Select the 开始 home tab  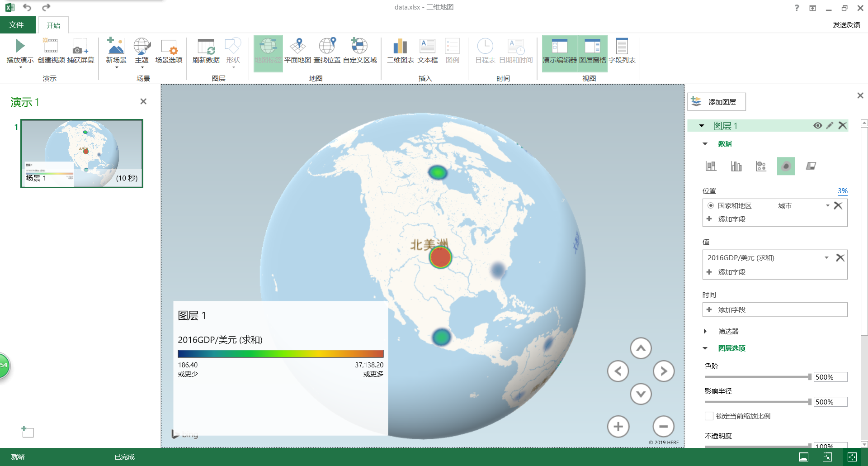pos(53,25)
